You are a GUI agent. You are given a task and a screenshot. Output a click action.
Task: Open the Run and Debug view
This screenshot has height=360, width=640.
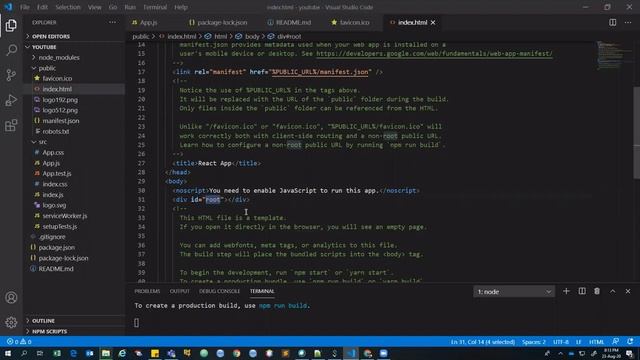[11, 100]
